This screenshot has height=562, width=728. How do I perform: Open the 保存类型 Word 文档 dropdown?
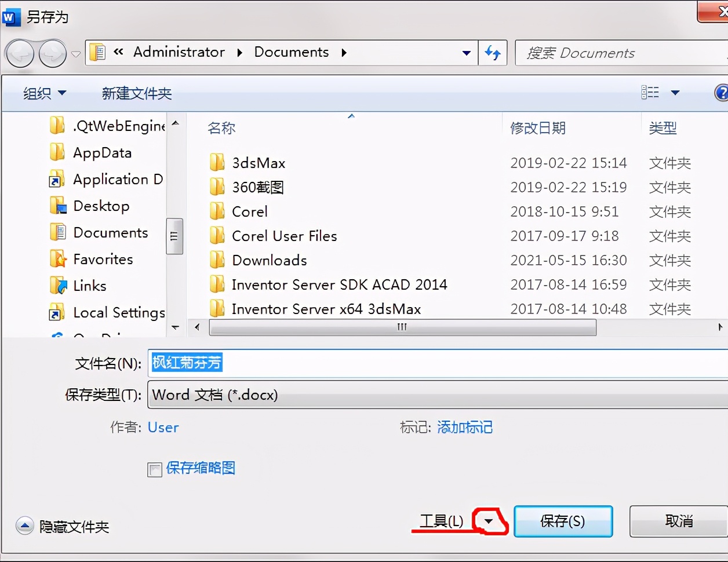pyautogui.click(x=438, y=395)
